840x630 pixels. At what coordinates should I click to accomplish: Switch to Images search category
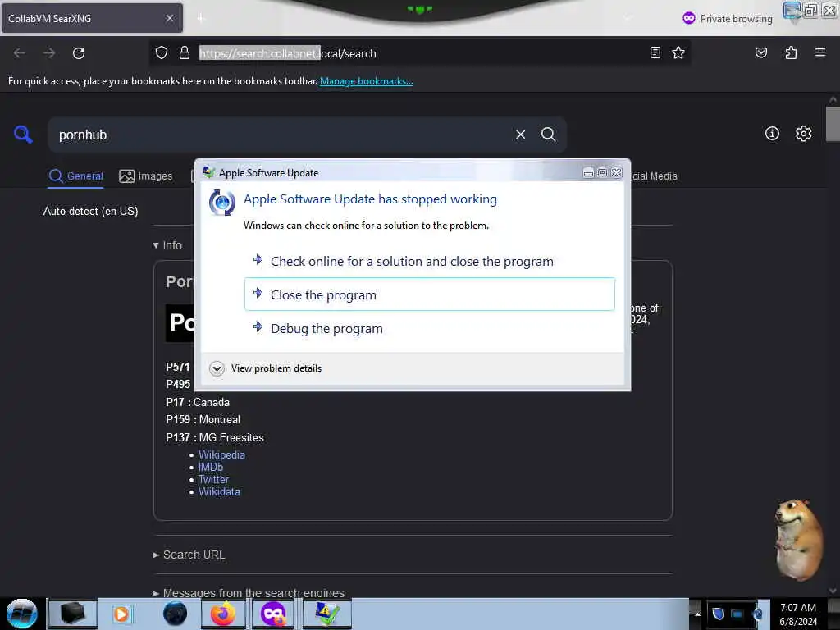(146, 176)
